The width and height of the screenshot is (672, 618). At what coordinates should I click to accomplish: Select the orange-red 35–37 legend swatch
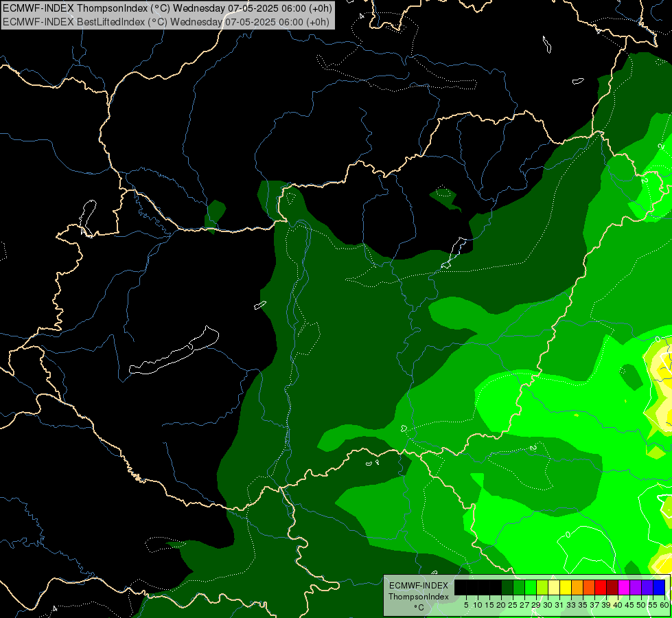point(589,587)
